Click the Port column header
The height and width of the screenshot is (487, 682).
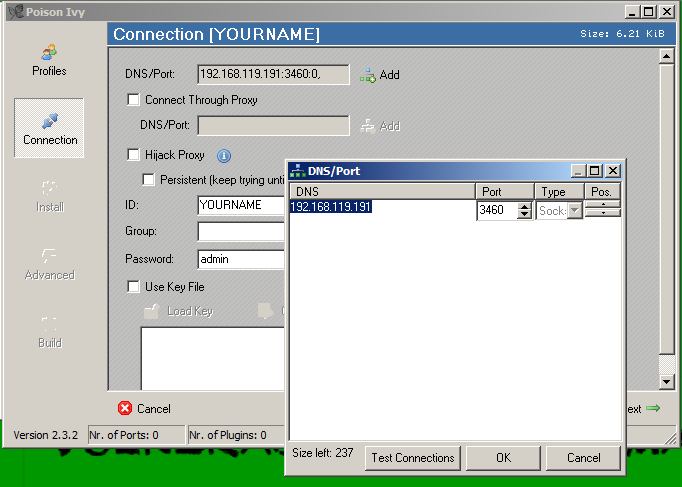[505, 192]
